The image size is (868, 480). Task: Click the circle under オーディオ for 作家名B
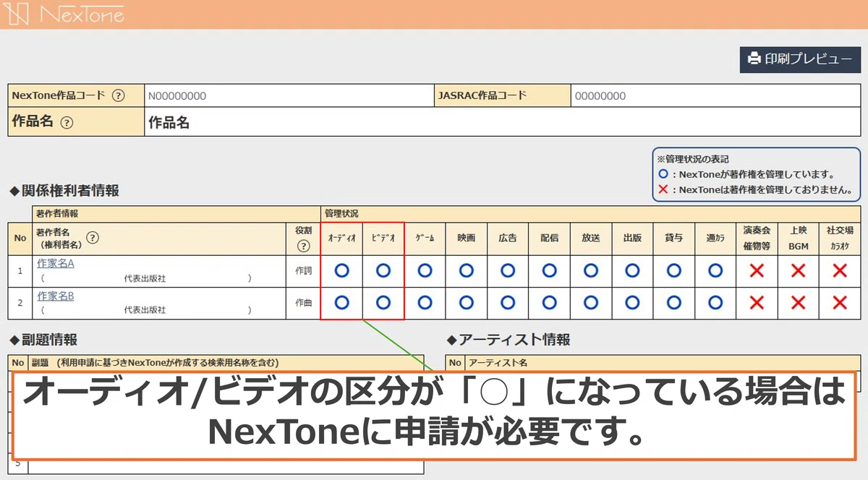342,303
